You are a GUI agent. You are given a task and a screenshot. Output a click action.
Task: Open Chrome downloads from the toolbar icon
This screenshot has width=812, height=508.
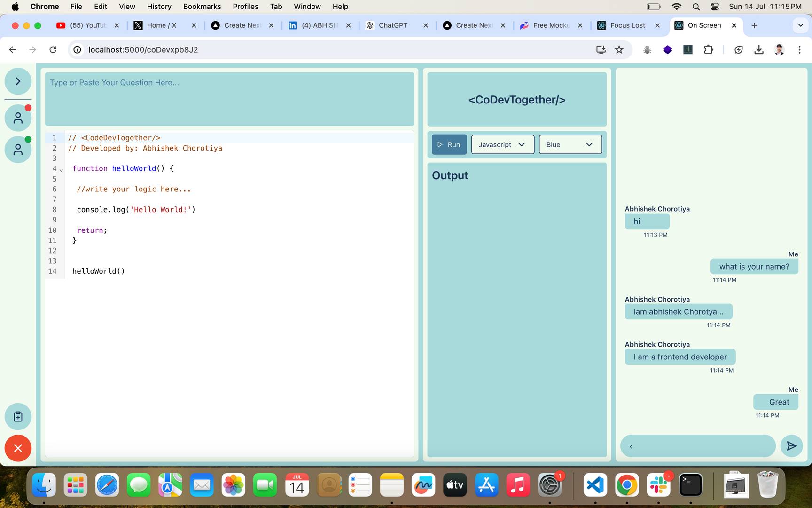pos(759,49)
